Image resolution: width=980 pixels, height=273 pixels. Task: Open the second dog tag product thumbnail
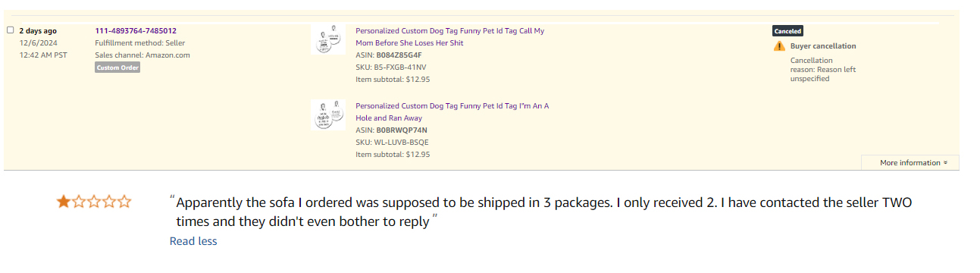coord(327,114)
